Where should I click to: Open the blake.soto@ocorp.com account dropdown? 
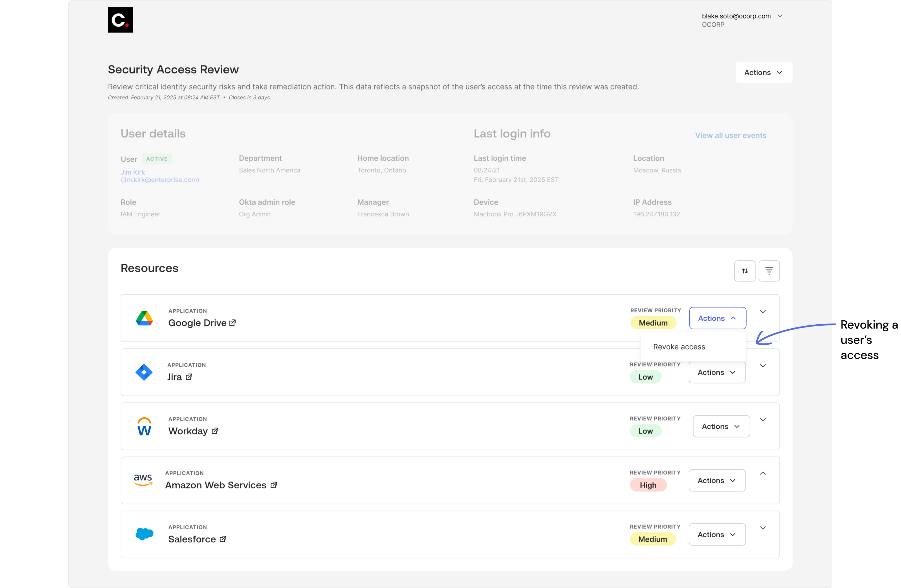pos(780,16)
